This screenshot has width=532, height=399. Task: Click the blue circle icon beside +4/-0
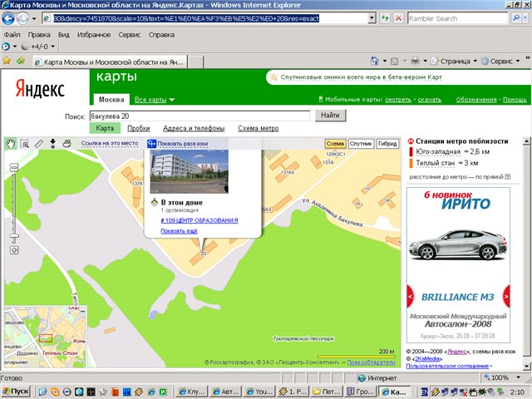click(6, 47)
